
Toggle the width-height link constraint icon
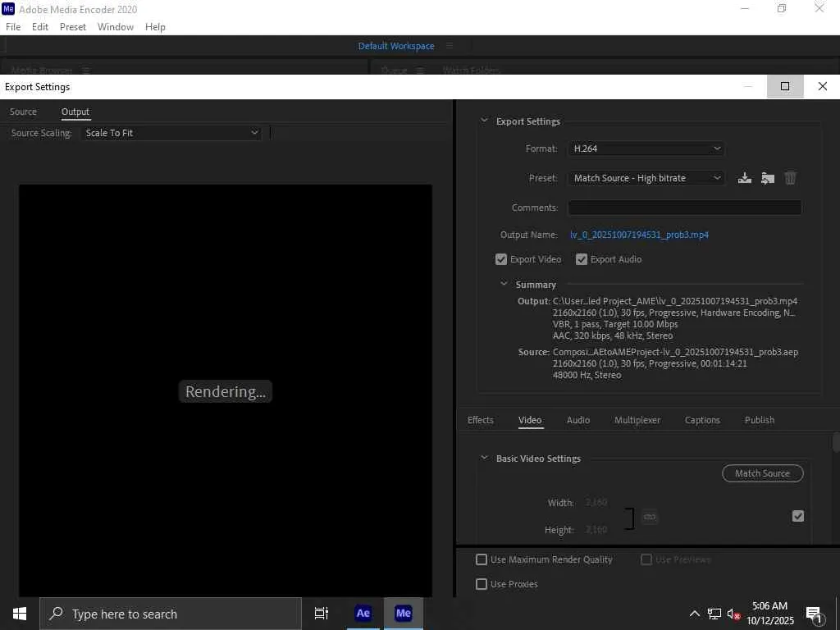click(x=650, y=517)
